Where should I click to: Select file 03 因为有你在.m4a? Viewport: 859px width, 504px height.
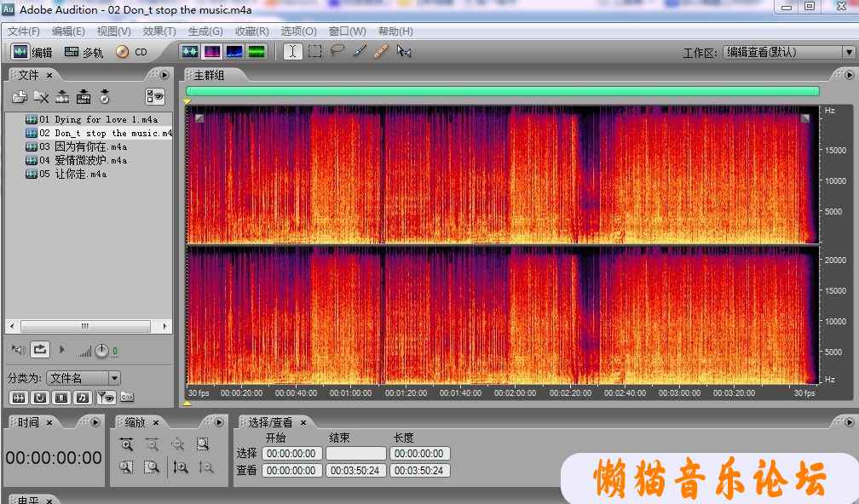tap(76, 146)
